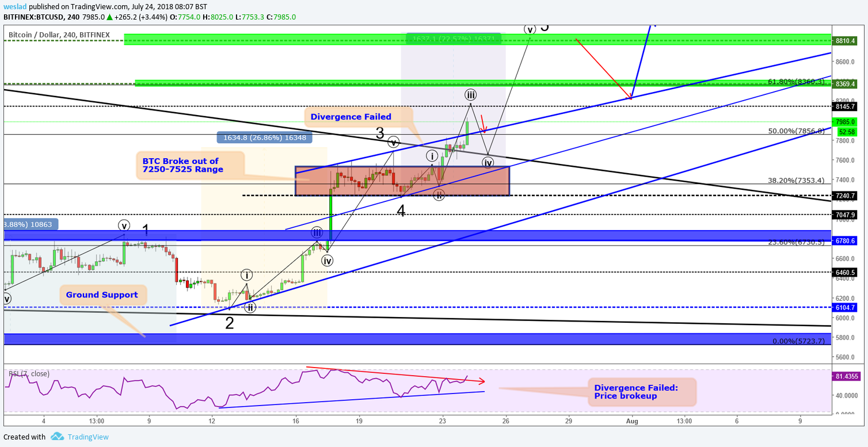Click the 1637.1 (22.57%) 16371 measure label
The image size is (868, 447).
pos(453,39)
